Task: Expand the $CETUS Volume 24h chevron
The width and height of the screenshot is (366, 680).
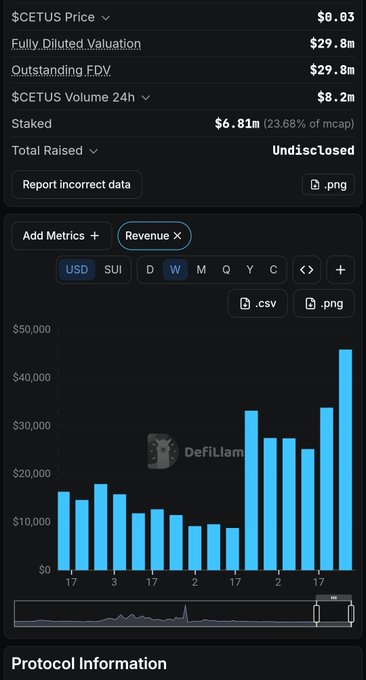Action: pos(146,98)
